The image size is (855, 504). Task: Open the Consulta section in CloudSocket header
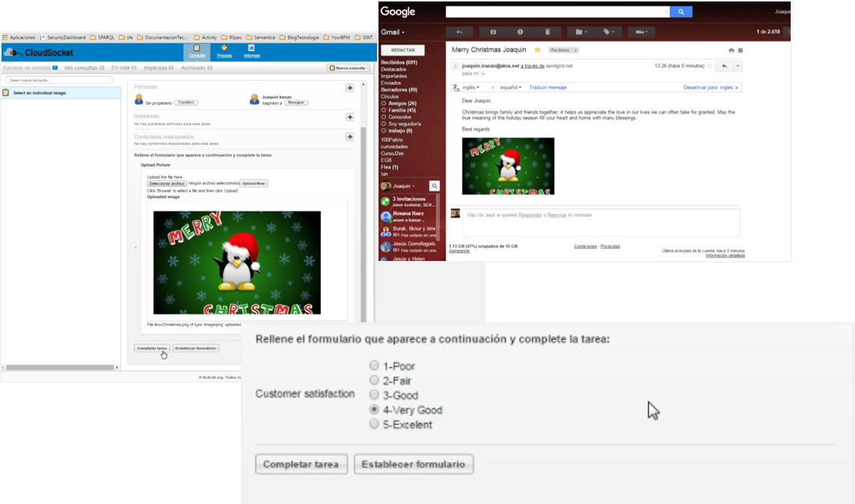tap(197, 52)
